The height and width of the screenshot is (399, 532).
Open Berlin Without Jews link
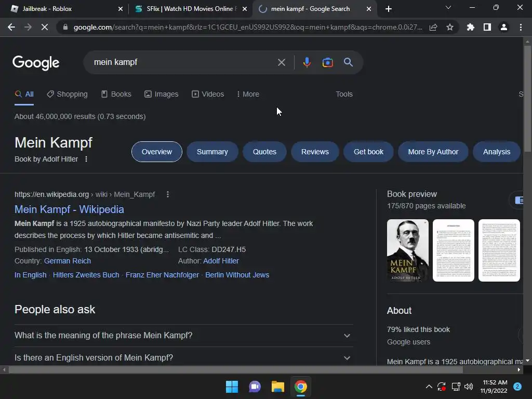tap(237, 275)
